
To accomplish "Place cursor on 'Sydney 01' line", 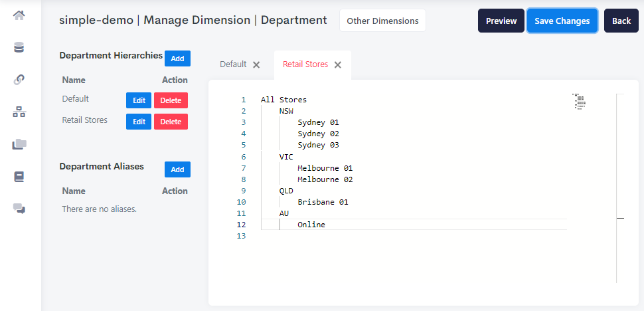I will [x=318, y=122].
